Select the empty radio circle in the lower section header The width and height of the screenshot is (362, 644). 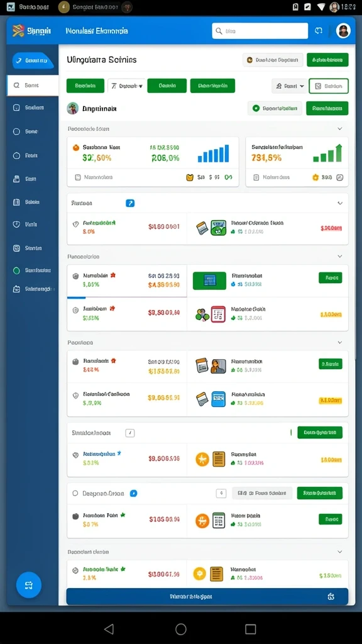click(75, 493)
